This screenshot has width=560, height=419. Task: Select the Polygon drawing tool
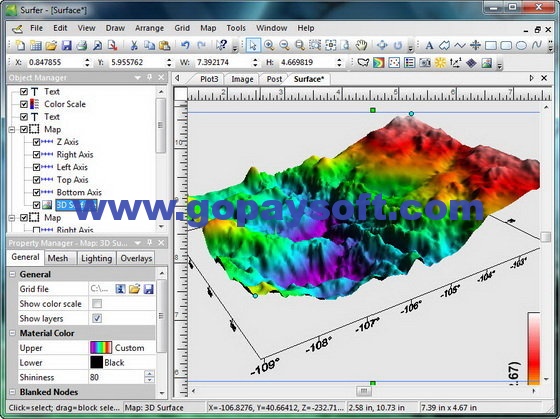pyautogui.click(x=444, y=45)
